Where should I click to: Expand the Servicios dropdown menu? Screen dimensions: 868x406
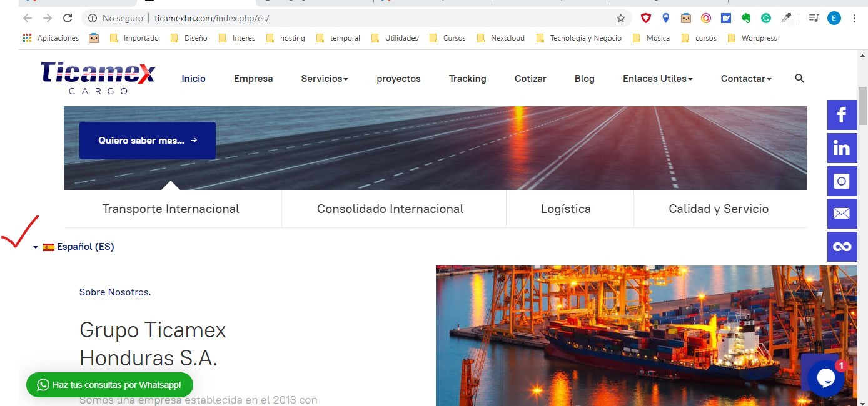[324, 79]
